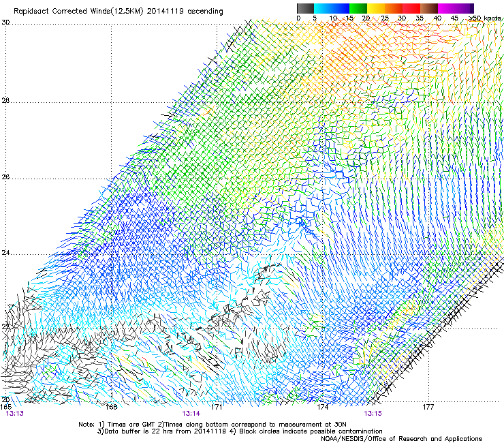
Task: Click the latitude label '24'
Action: click(5, 253)
